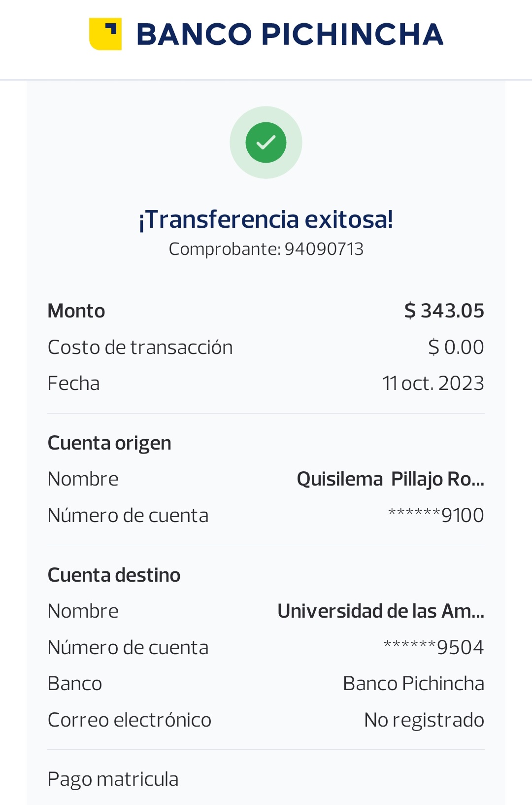
Task: Click destination account number ending 9504
Action: click(x=433, y=648)
